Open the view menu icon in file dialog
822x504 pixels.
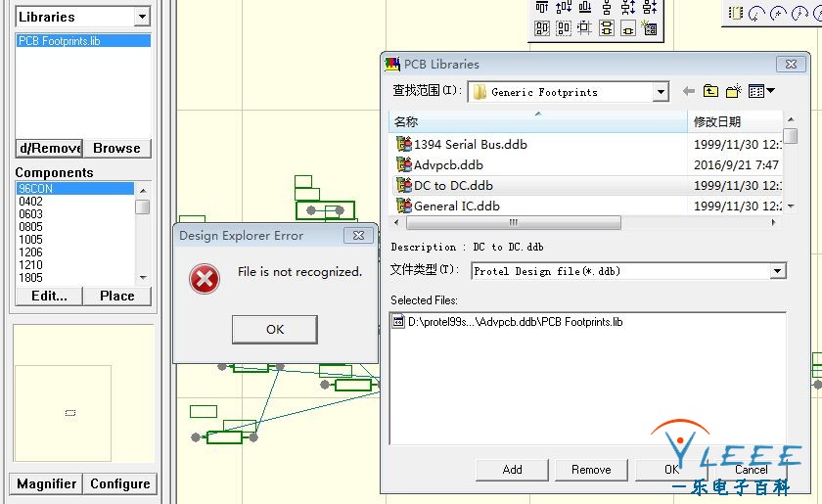pyautogui.click(x=761, y=91)
